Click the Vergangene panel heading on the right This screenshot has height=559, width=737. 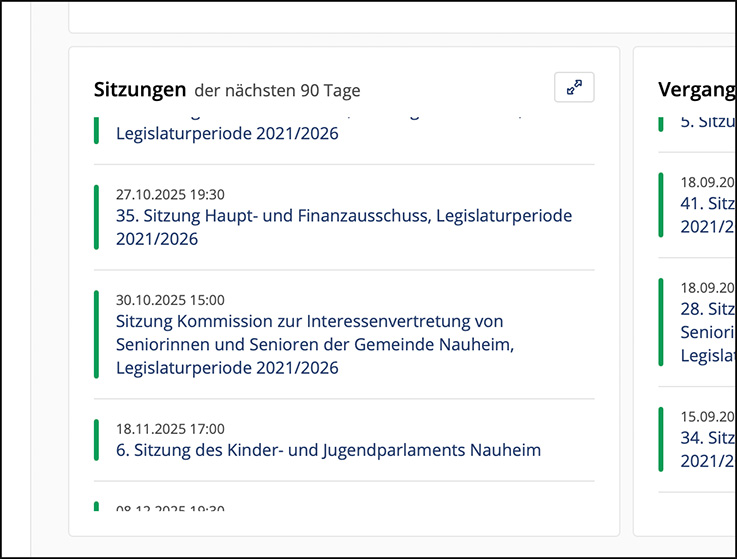pyautogui.click(x=697, y=89)
